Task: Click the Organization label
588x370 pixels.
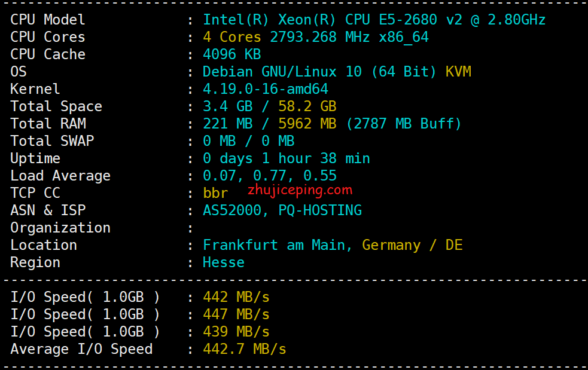Action: (x=60, y=228)
